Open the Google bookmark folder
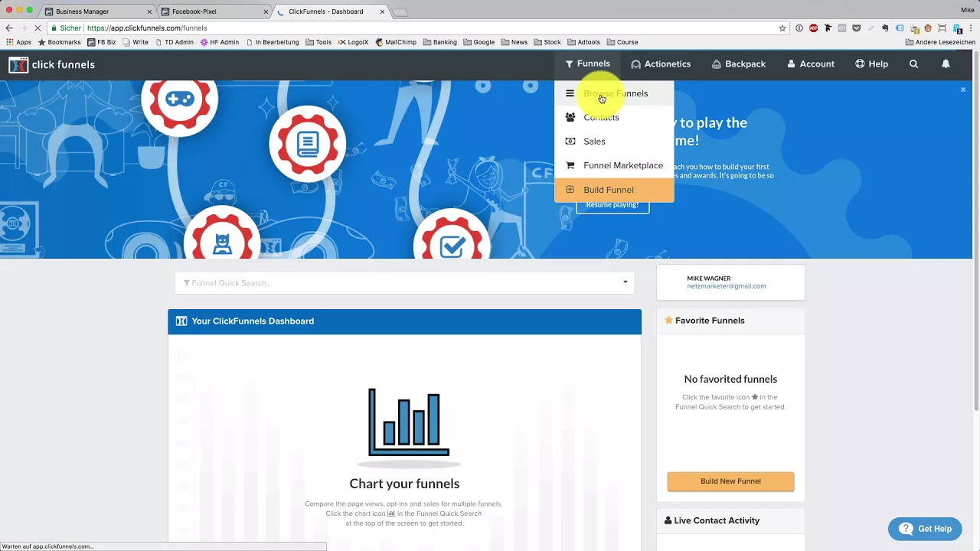 [x=479, y=42]
